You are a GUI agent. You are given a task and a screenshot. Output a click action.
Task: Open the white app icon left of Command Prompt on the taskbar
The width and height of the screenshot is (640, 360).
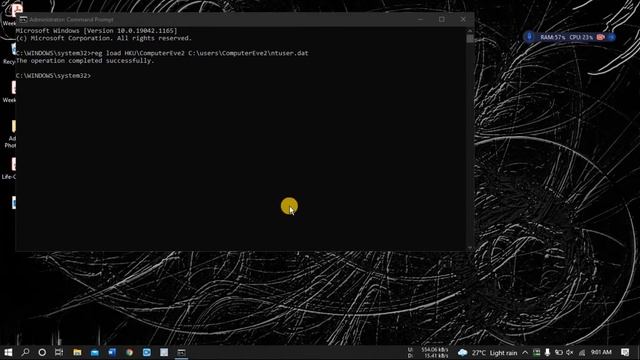tap(164, 352)
